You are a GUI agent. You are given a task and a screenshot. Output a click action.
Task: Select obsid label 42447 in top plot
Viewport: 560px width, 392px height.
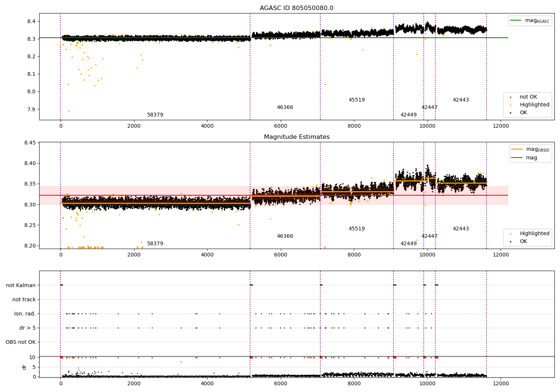429,108
